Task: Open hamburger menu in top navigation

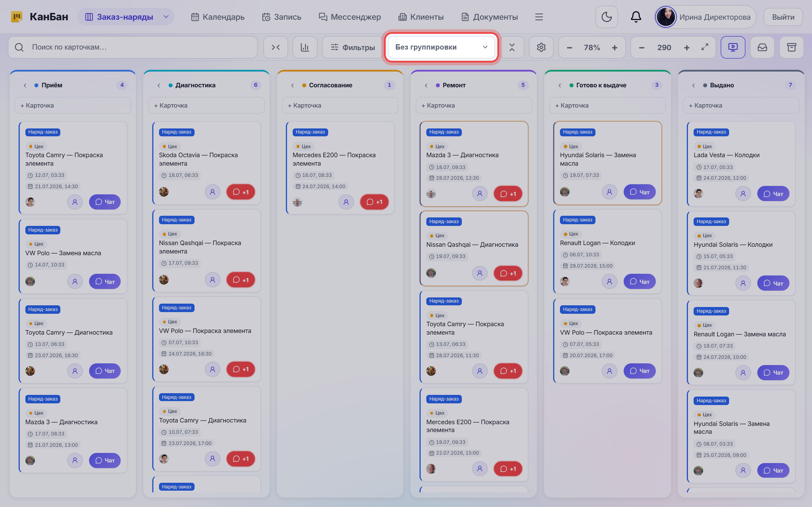Action: [539, 17]
